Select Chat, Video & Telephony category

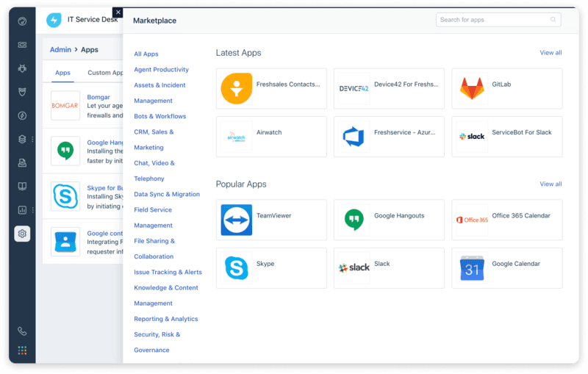click(x=154, y=171)
